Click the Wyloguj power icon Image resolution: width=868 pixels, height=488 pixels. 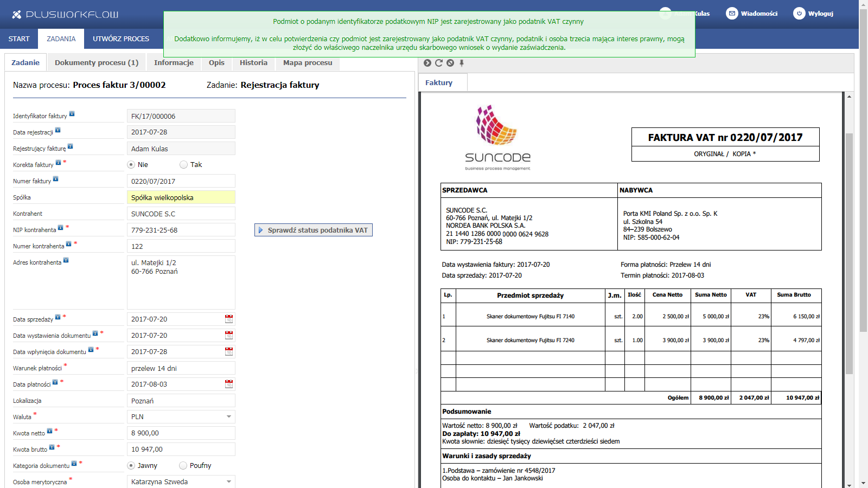799,14
